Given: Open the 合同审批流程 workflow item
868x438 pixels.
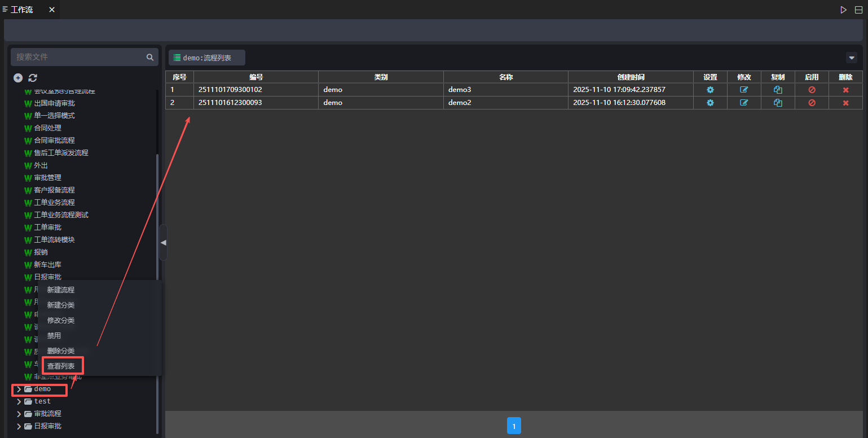Looking at the screenshot, I should point(54,141).
